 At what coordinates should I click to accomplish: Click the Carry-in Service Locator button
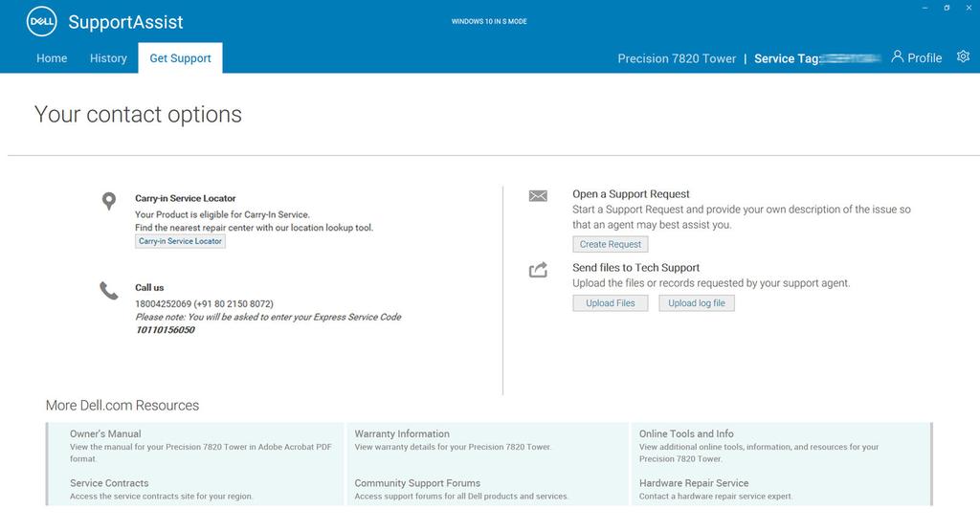pos(180,241)
